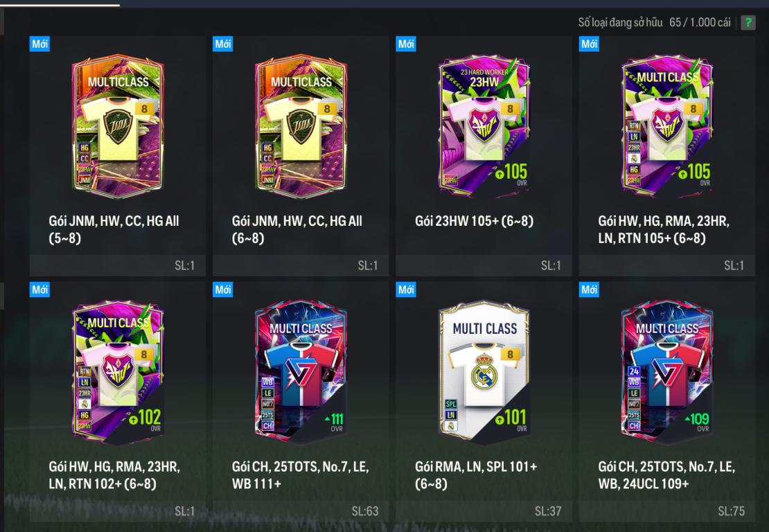
Task: Select the JNM, HW, CC, HG All (6~8) pack card
Action: (301, 125)
